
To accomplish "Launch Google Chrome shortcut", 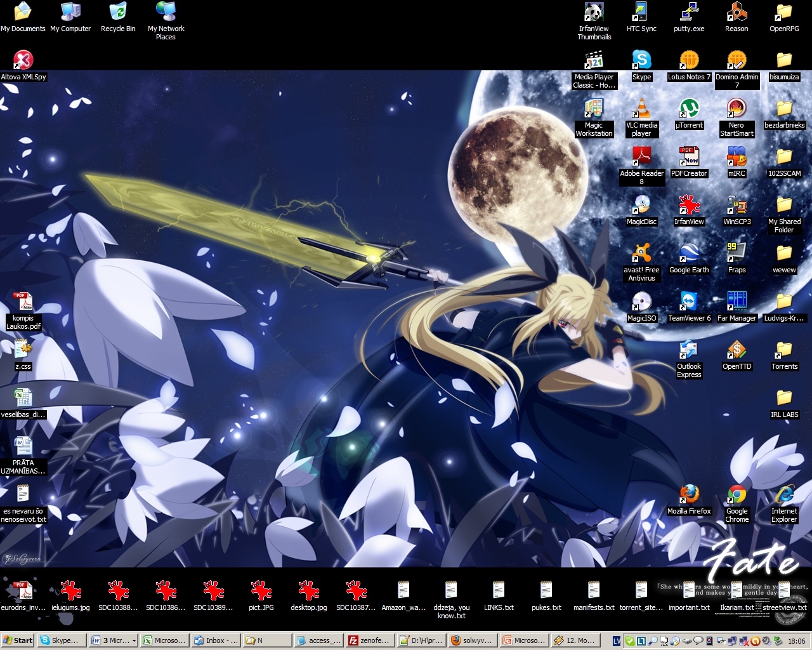I will pos(737,503).
